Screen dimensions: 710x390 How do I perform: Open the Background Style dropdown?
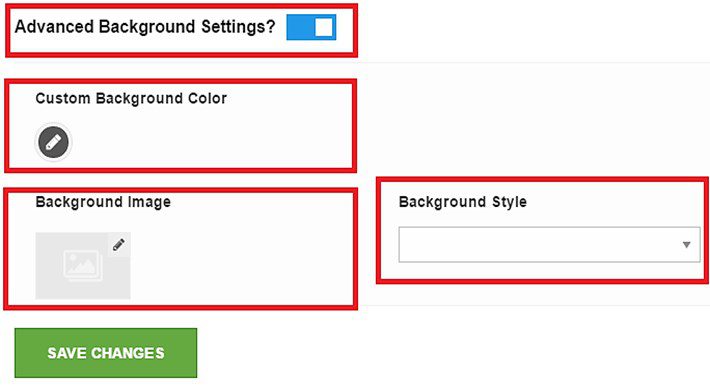[x=549, y=245]
